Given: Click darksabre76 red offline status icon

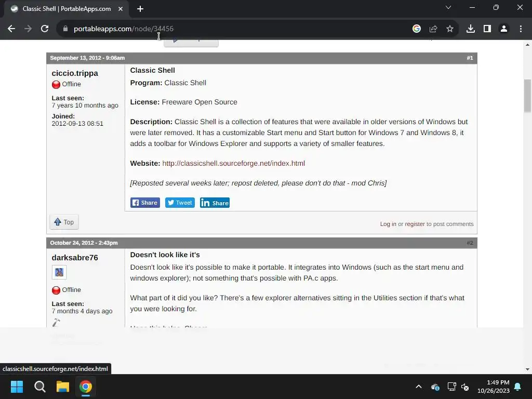Looking at the screenshot, I should click(x=56, y=290).
